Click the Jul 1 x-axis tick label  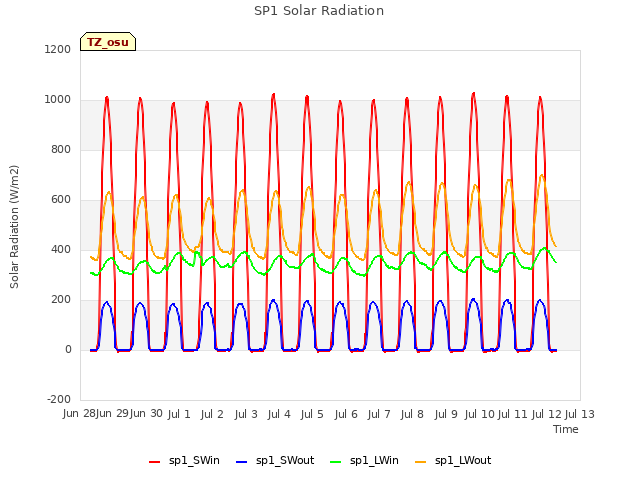coord(179,414)
